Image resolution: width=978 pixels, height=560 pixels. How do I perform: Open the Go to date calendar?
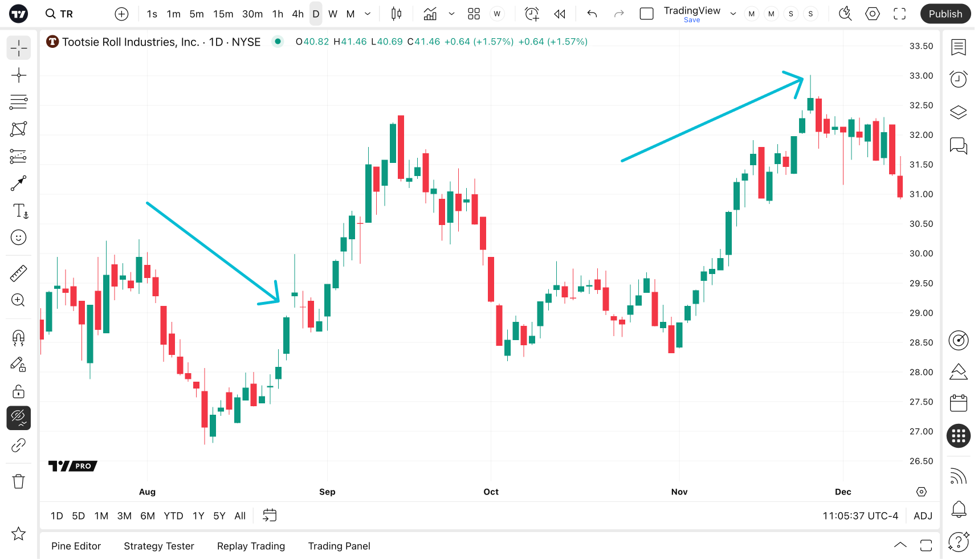tap(270, 516)
